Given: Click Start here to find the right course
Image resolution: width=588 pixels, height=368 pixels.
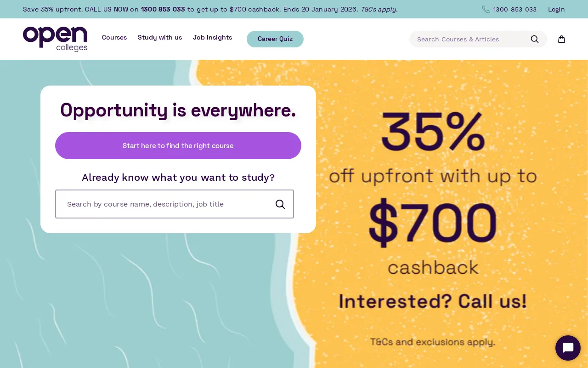Looking at the screenshot, I should pyautogui.click(x=178, y=145).
